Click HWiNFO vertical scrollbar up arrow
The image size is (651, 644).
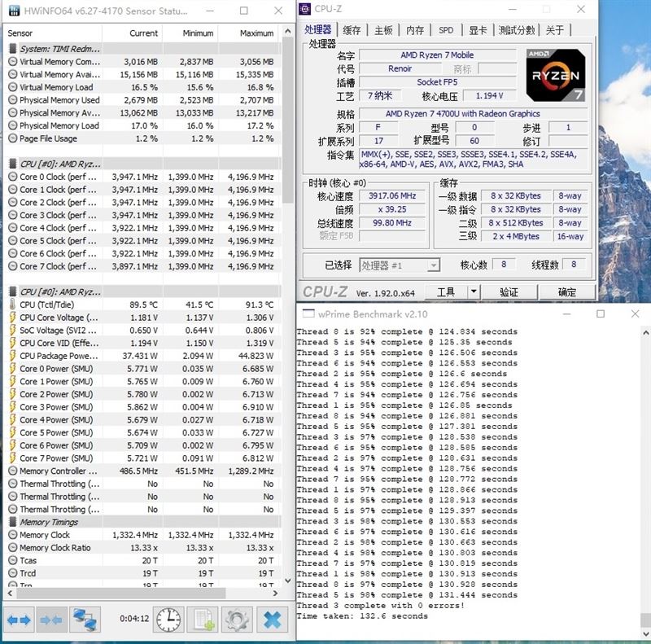pyautogui.click(x=287, y=31)
